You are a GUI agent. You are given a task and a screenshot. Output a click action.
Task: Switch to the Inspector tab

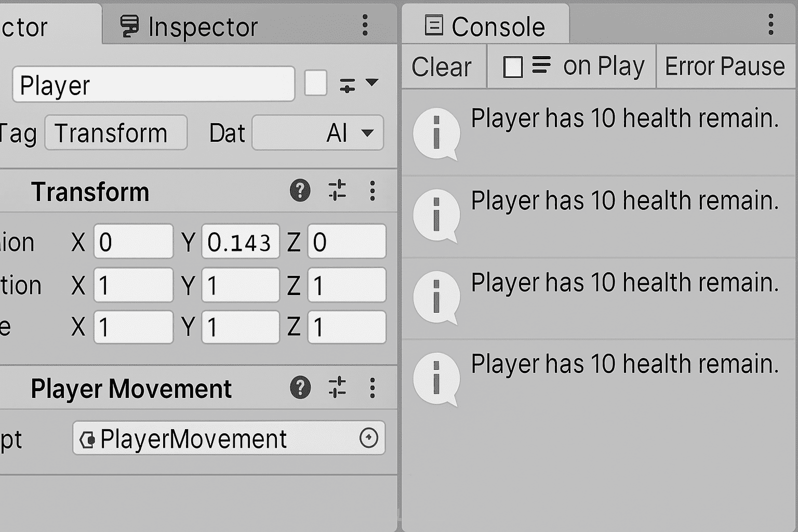pos(190,26)
